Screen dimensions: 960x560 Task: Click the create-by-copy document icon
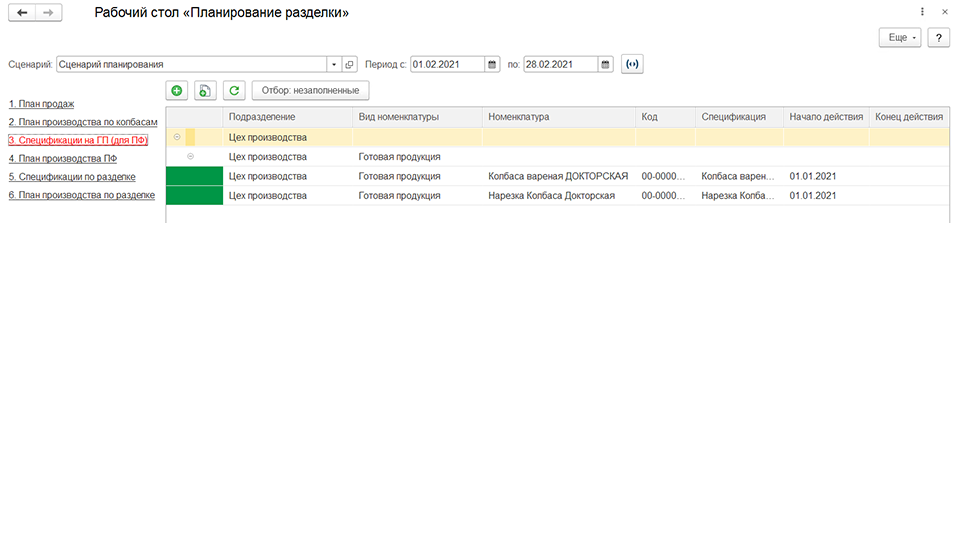tap(205, 91)
